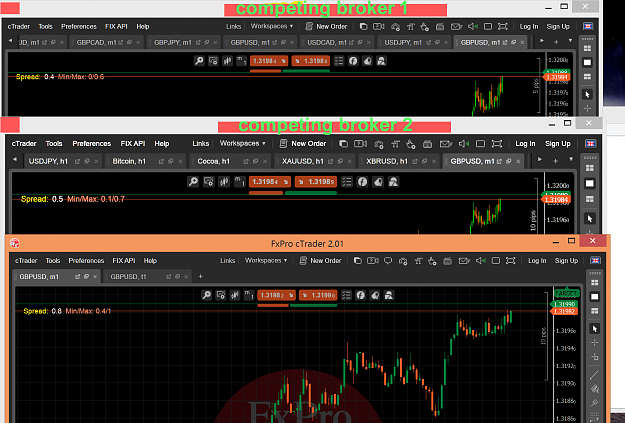Switch broker 2 to single-chart mode

(x=590, y=183)
